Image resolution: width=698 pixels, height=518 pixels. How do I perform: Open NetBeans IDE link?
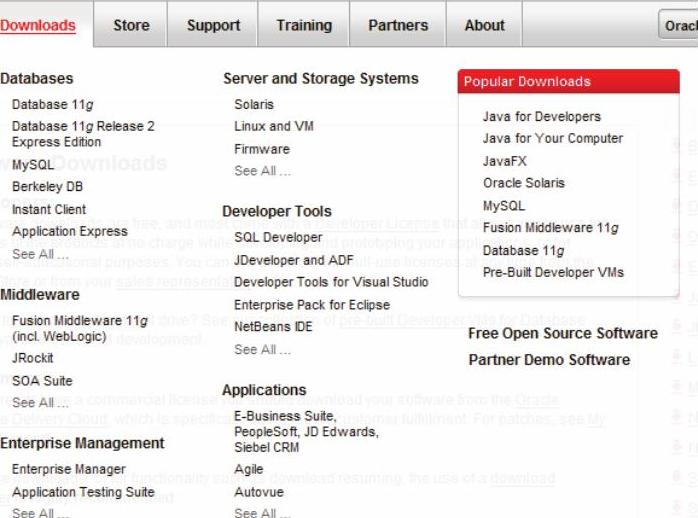tap(273, 327)
